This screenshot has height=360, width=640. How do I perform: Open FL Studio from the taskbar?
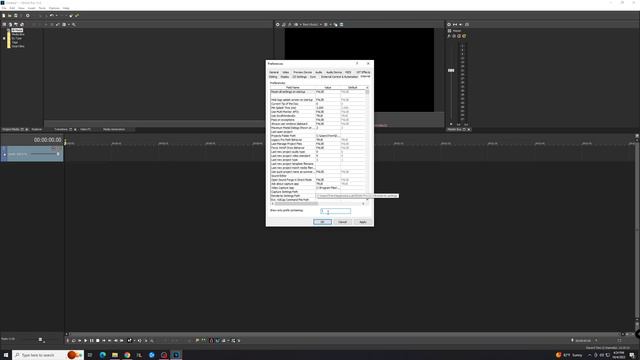139,355
